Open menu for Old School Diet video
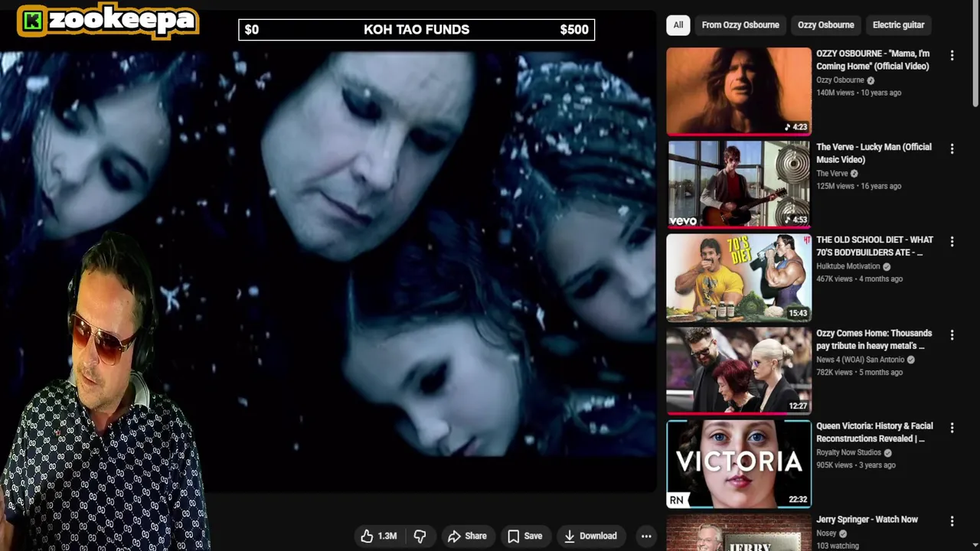Viewport: 980px width, 551px height. pyautogui.click(x=952, y=242)
